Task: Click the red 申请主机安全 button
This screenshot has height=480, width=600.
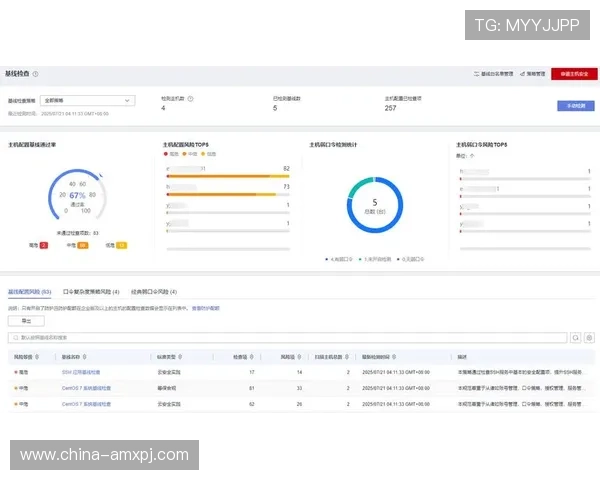Action: point(572,74)
